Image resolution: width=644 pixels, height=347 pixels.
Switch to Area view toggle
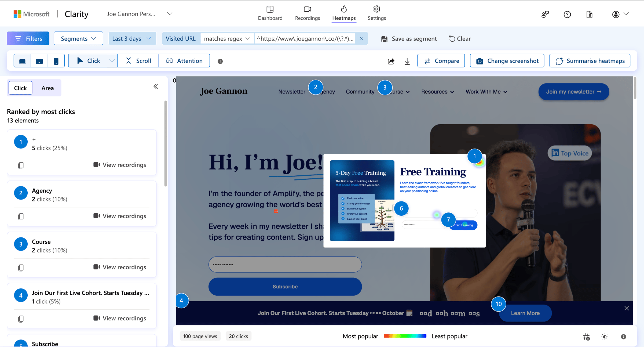click(x=47, y=88)
